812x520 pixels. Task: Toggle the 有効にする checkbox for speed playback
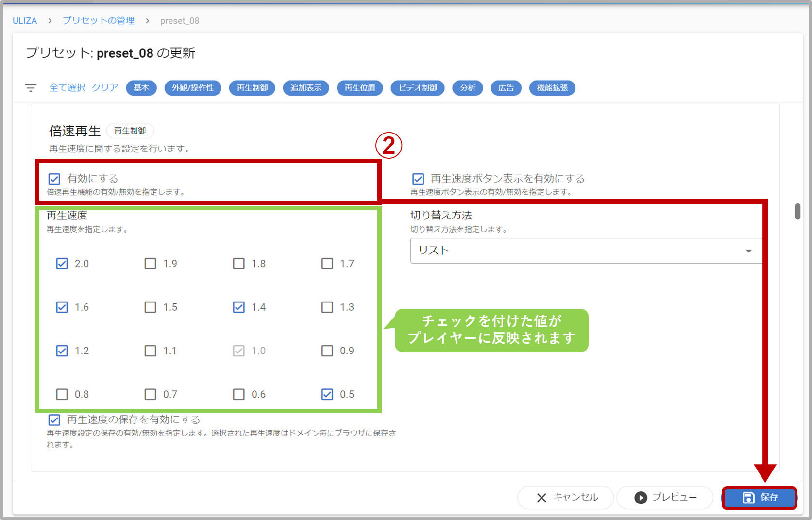(54, 179)
